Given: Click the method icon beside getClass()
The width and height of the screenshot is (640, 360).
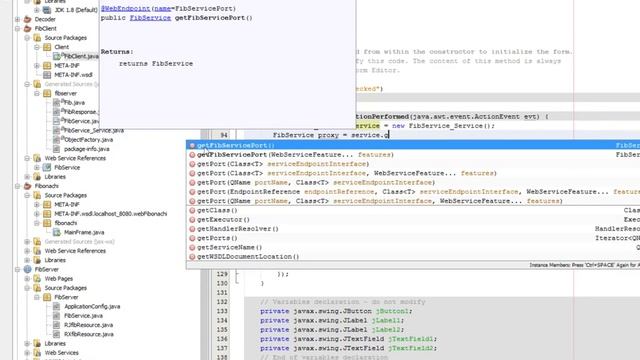Looking at the screenshot, I should (192, 210).
